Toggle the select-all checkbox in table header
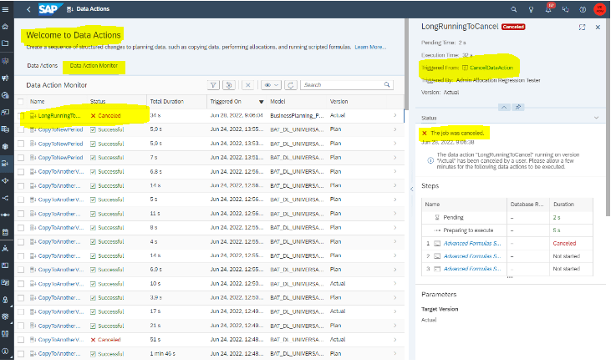 [x=21, y=101]
